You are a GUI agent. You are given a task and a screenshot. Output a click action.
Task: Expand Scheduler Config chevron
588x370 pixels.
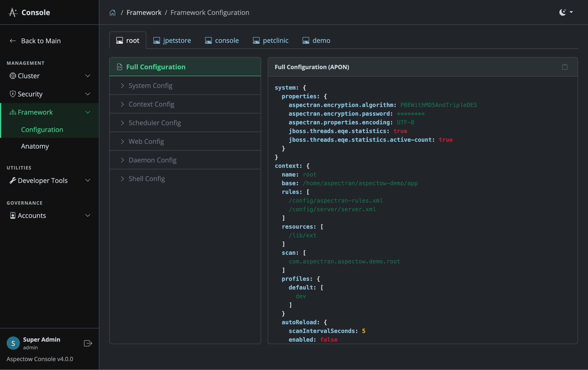(122, 123)
